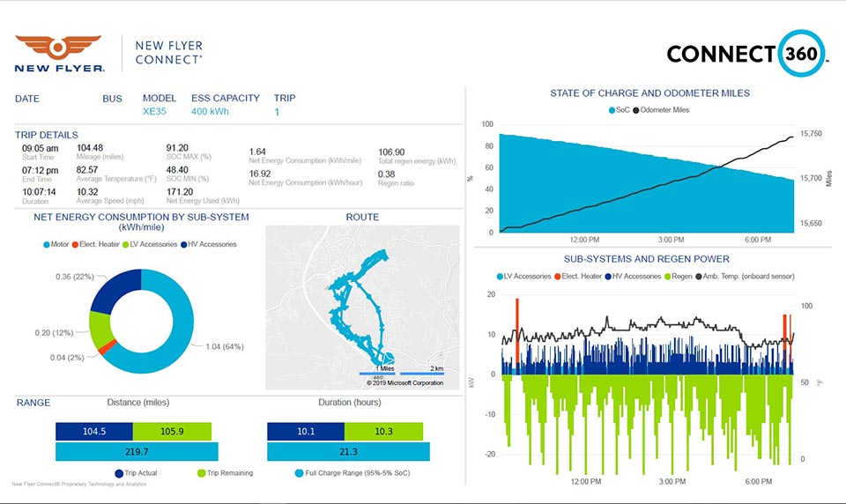Click the Odometer Miles legend marker
Viewport: 846px width, 504px height.
pyautogui.click(x=636, y=110)
